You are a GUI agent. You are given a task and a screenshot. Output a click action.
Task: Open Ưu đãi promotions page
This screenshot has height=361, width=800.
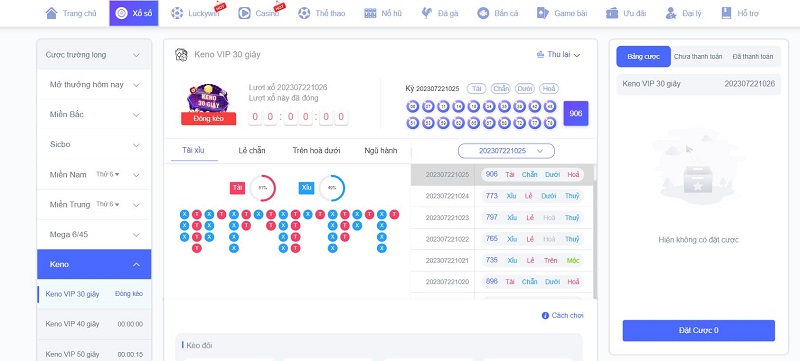pyautogui.click(x=626, y=13)
